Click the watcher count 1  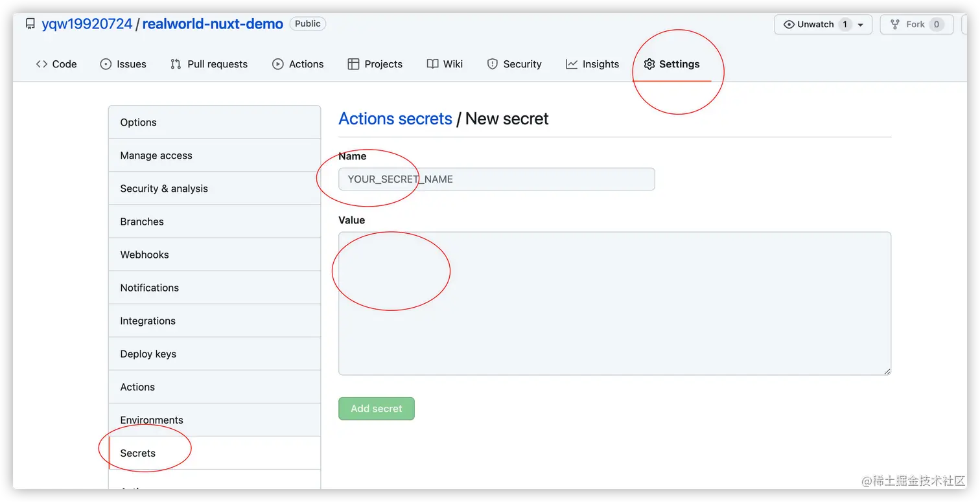point(845,25)
